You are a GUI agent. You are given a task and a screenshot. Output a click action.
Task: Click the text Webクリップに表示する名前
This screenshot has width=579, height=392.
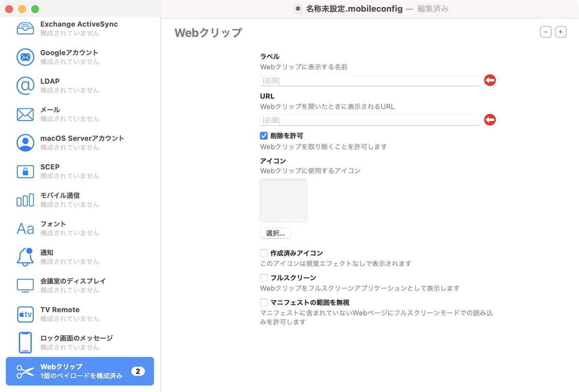[x=303, y=67]
